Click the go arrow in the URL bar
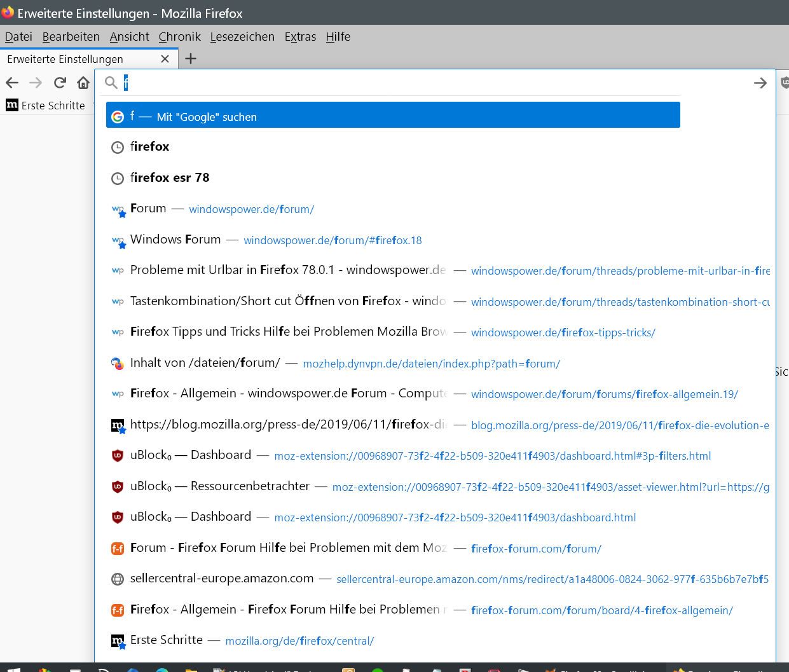 [x=760, y=83]
